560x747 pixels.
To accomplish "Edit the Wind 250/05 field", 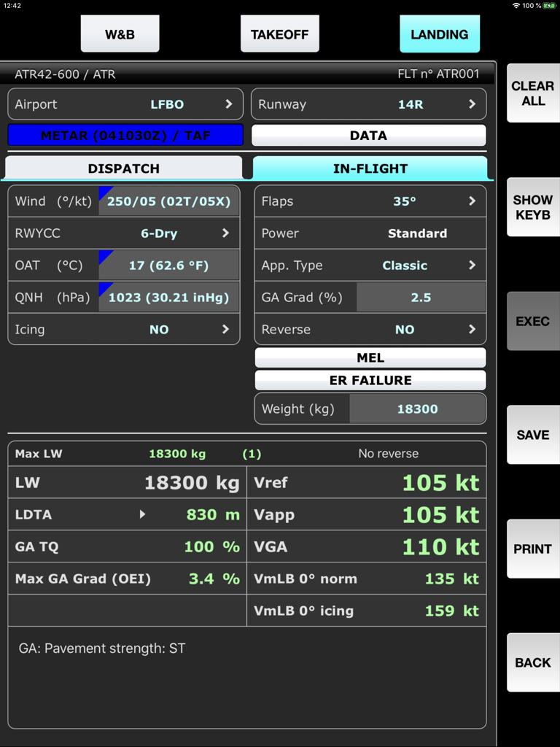I will (168, 201).
